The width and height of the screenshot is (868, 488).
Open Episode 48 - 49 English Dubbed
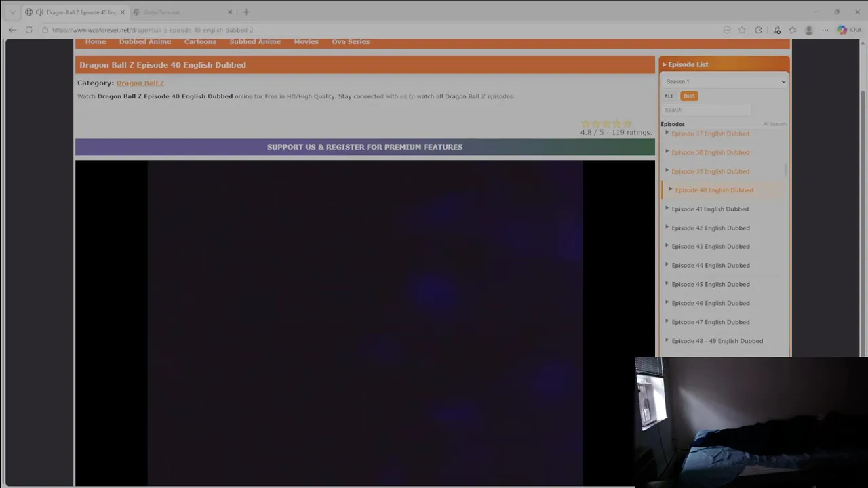tap(717, 341)
